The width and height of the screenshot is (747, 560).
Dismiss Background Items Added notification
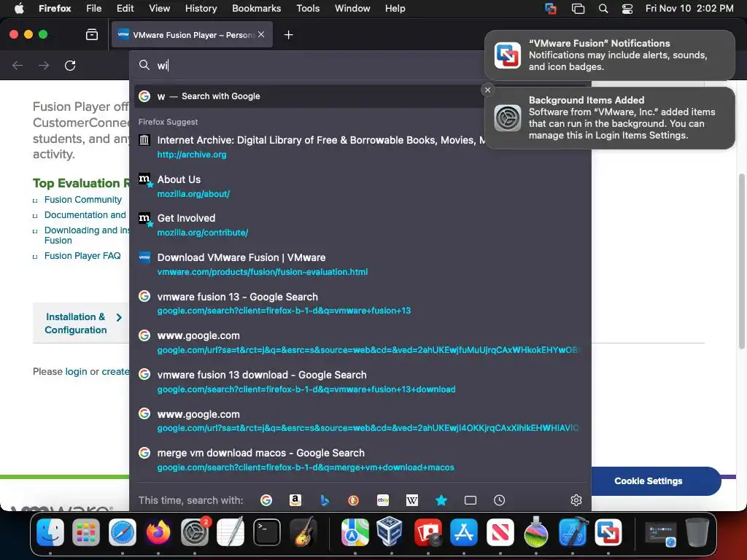click(x=487, y=90)
